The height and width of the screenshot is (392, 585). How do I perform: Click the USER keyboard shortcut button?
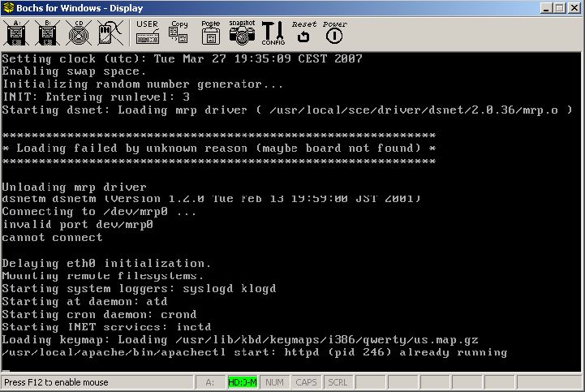148,32
